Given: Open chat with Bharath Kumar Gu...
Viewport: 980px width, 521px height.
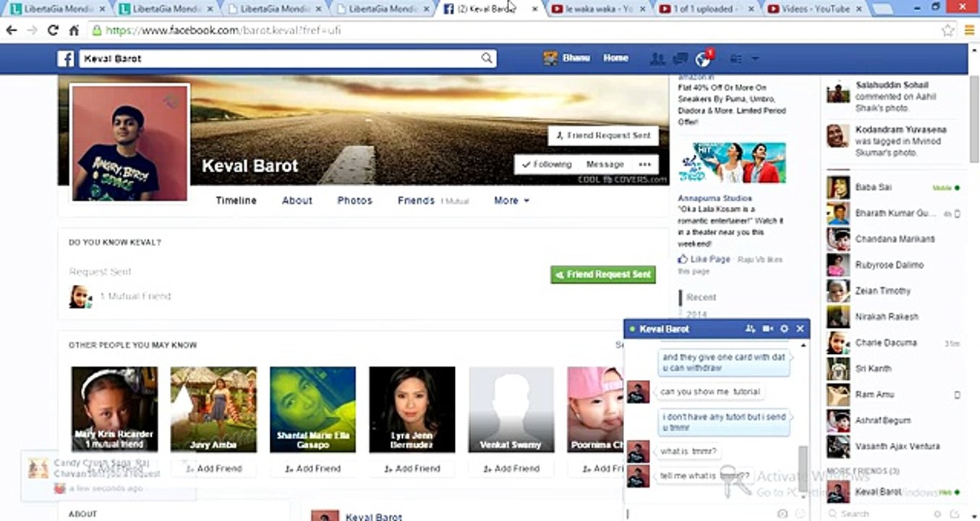Looking at the screenshot, I should pos(894,213).
